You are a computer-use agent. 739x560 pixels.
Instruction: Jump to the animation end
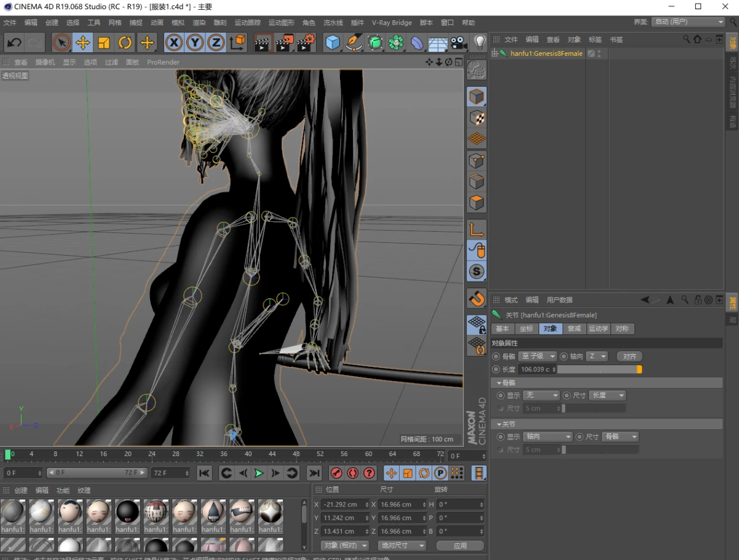coord(314,473)
